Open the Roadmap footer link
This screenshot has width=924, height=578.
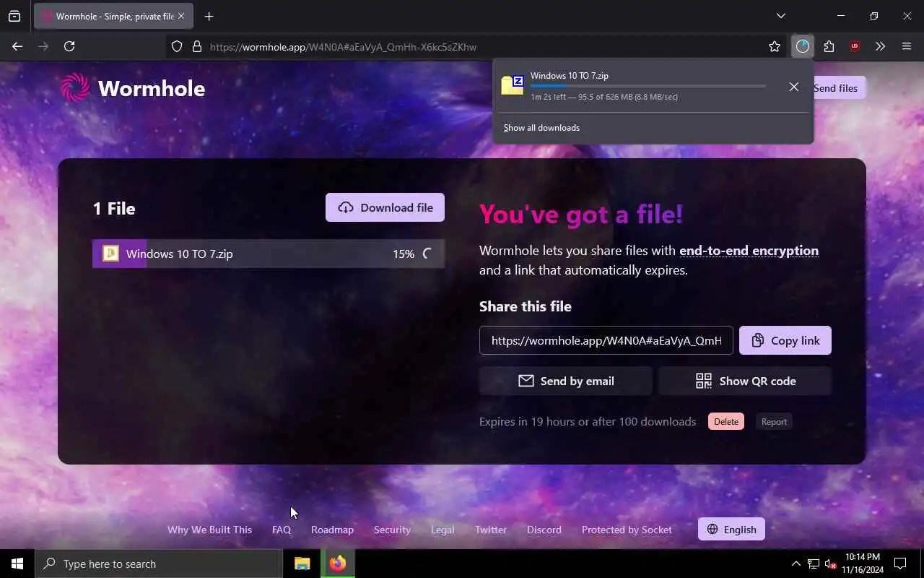pyautogui.click(x=332, y=530)
